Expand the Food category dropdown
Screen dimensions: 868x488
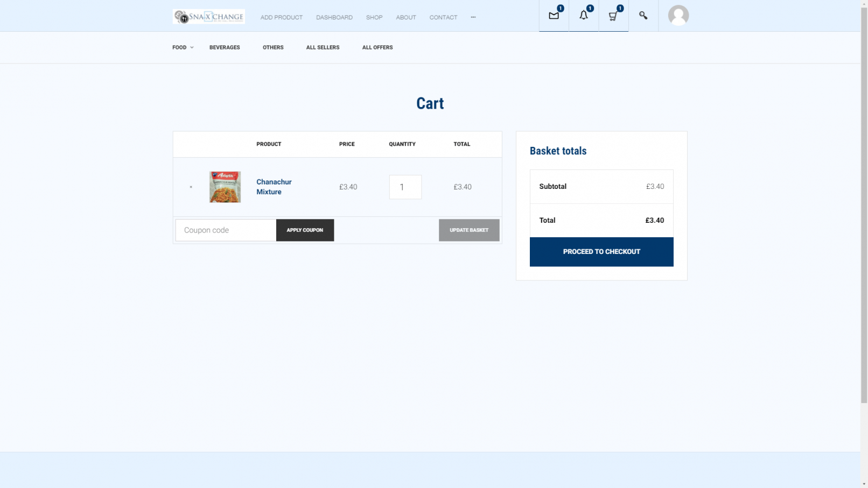183,47
